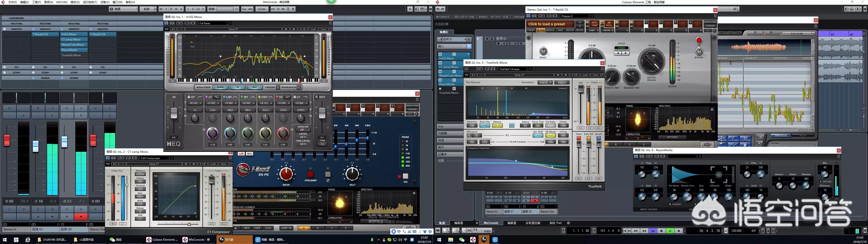Click the Rewind transport button
The width and height of the screenshot is (868, 244).
click(636, 231)
